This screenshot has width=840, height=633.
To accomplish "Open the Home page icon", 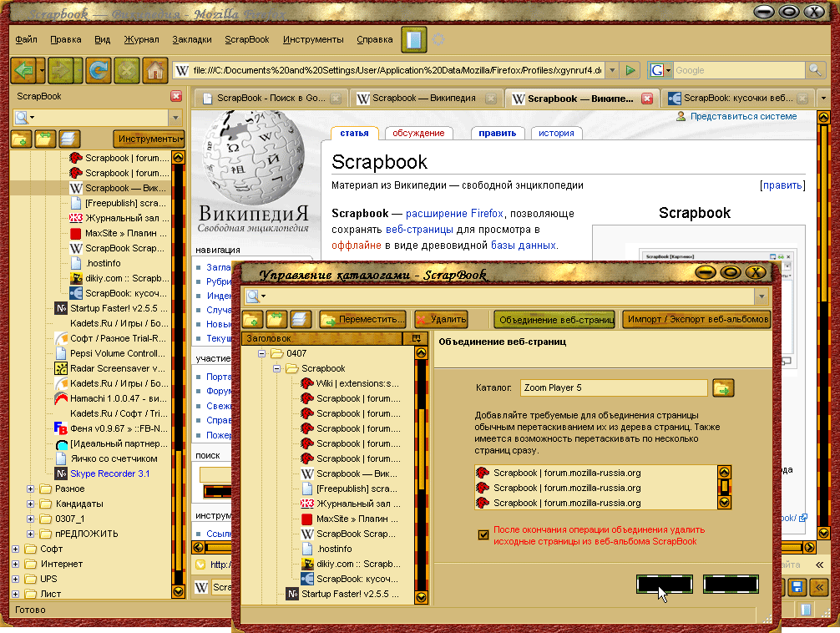I will 155,70.
